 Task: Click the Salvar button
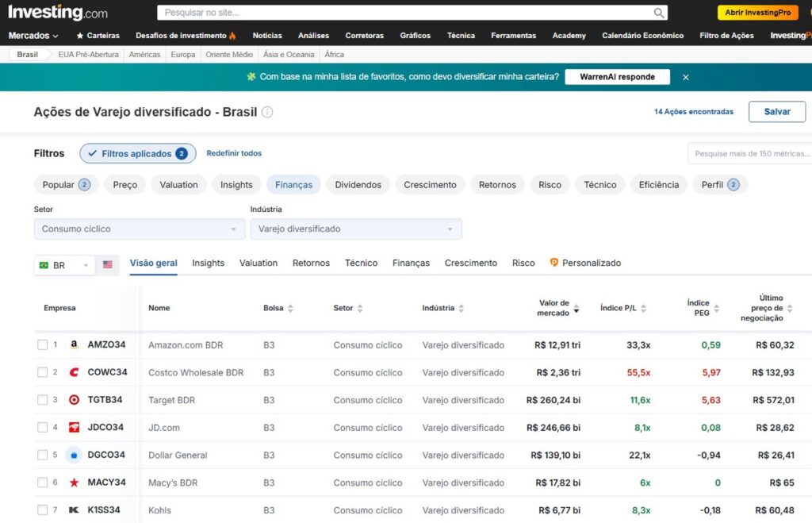(777, 112)
